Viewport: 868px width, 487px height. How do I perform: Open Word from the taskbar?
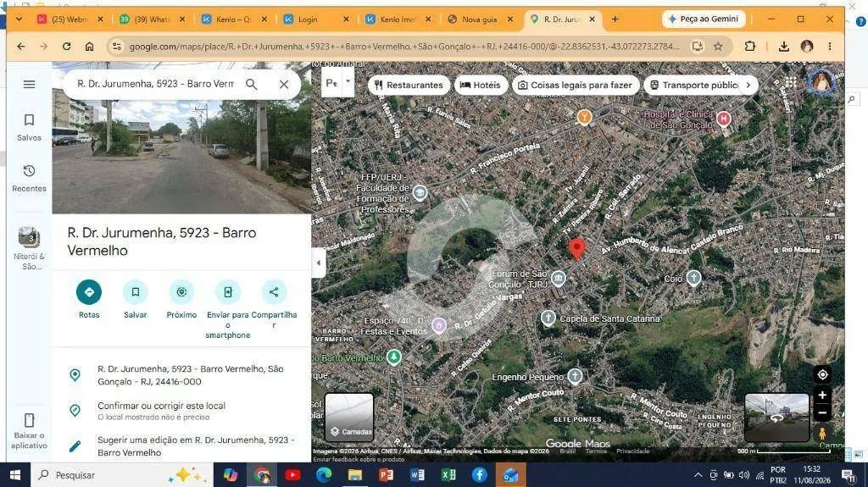pos(417,475)
